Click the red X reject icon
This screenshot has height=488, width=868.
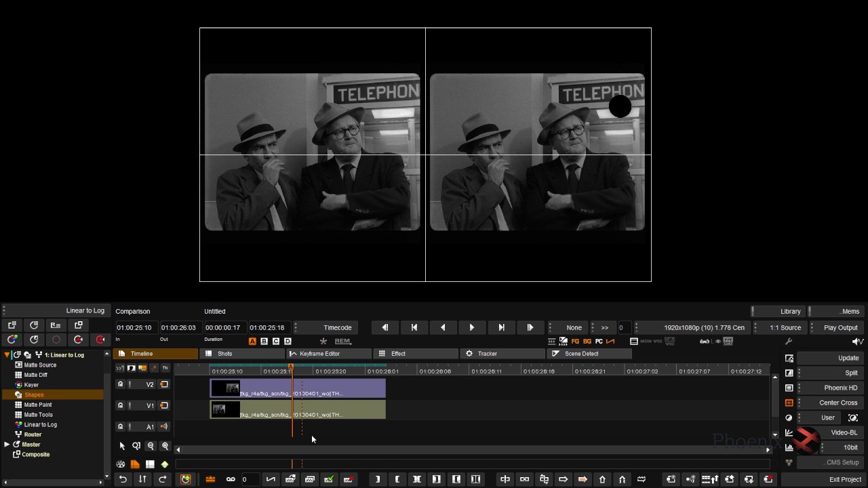click(349, 479)
